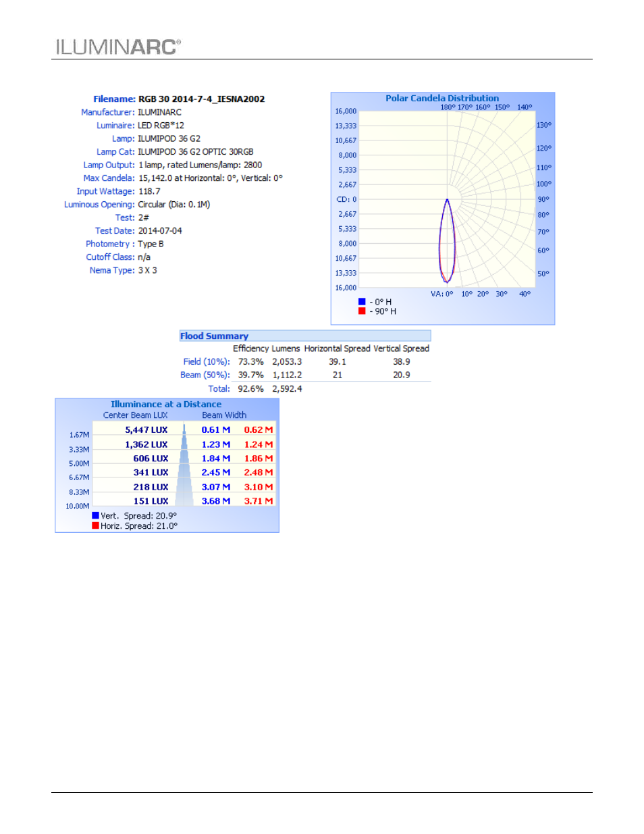
Task: Click the Max Candela 15,142.0 value
Action: pos(211,178)
